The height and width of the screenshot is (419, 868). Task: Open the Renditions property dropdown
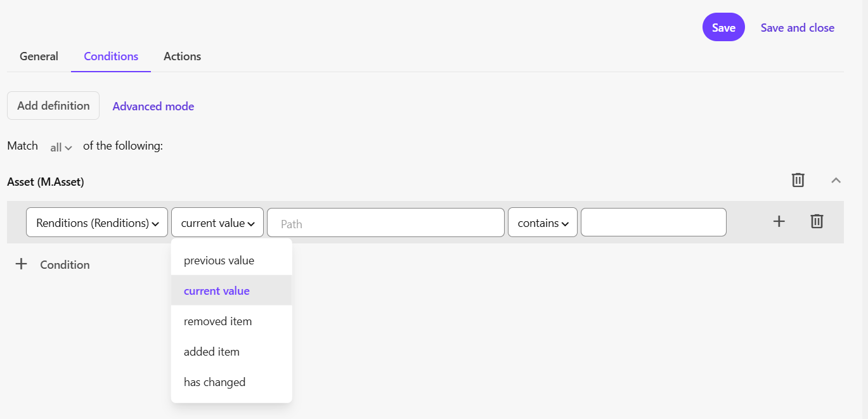click(x=97, y=223)
